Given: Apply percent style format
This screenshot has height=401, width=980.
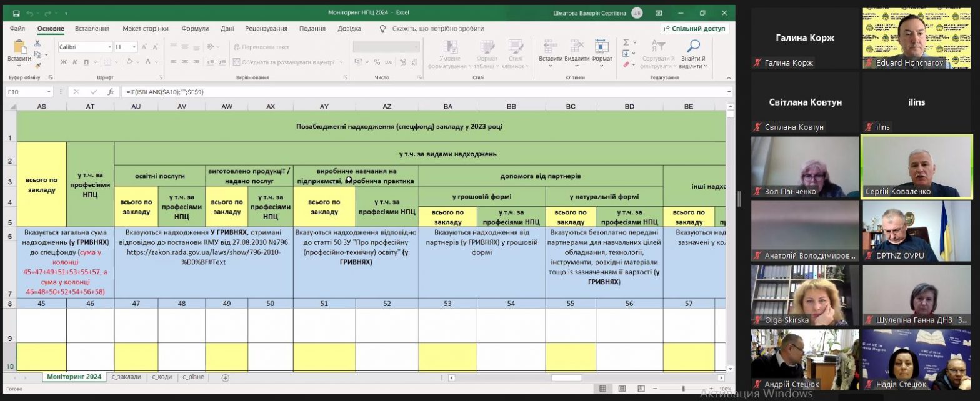Looking at the screenshot, I should coord(377,62).
